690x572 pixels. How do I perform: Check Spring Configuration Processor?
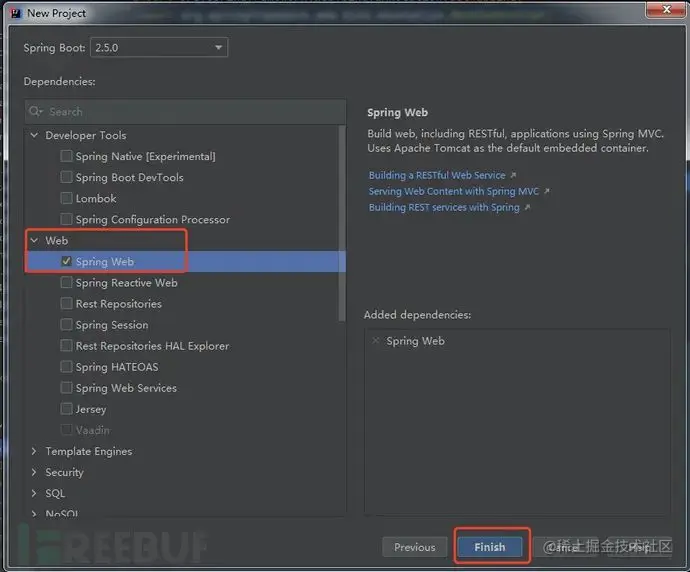click(66, 219)
